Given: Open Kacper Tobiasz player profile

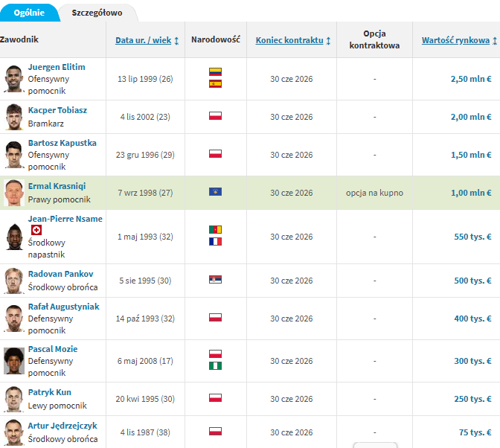Looking at the screenshot, I should click(57, 110).
